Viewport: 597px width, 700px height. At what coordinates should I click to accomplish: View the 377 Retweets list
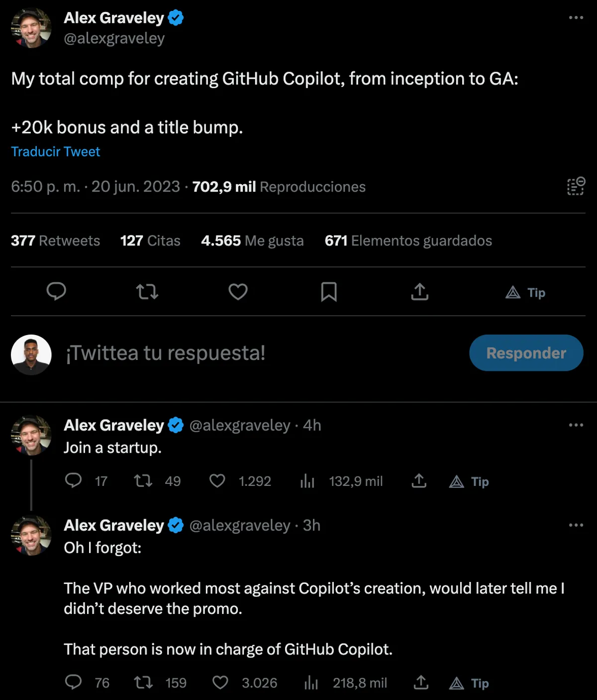(55, 241)
